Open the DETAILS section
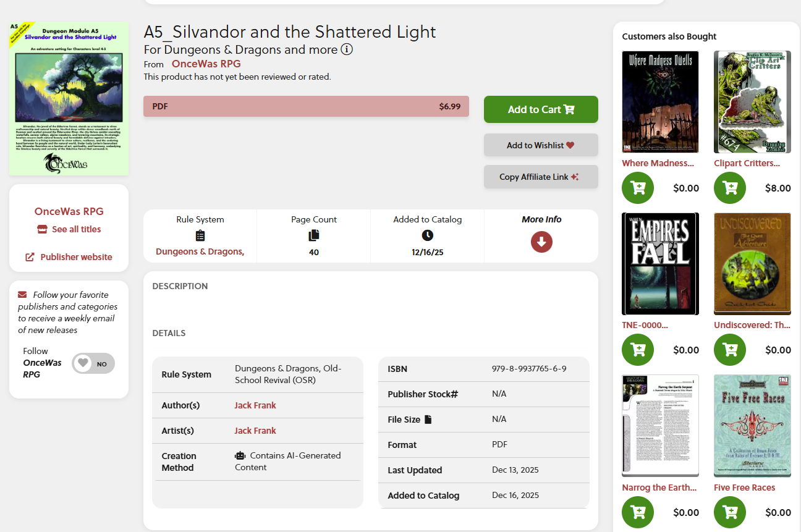 (x=169, y=333)
